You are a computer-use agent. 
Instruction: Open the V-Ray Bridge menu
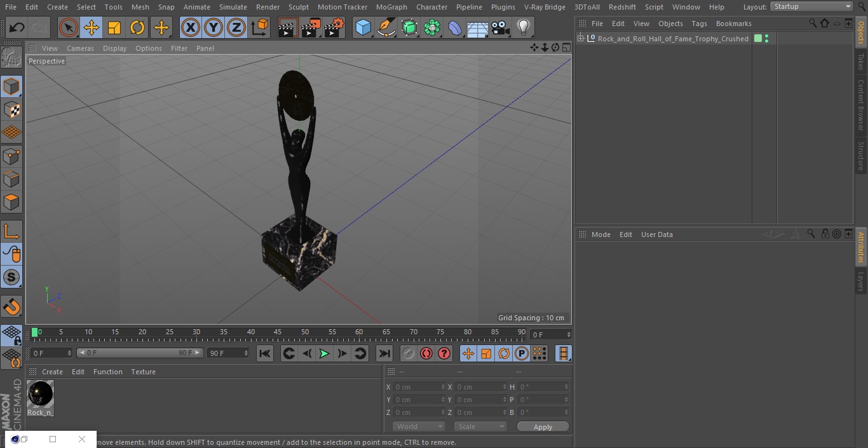click(545, 7)
